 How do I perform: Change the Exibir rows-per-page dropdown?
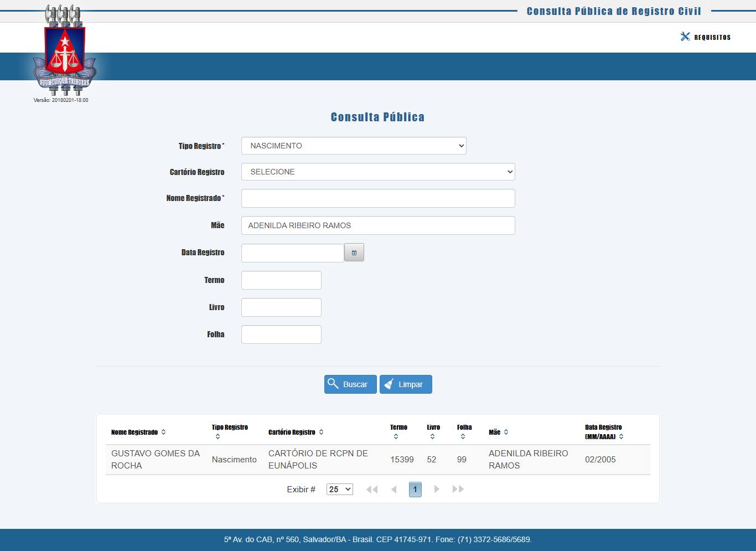click(x=340, y=490)
